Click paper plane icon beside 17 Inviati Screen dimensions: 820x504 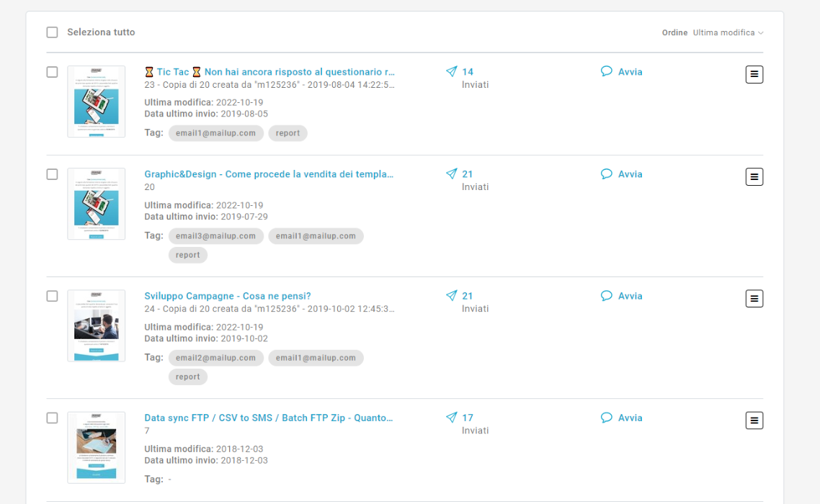(452, 418)
